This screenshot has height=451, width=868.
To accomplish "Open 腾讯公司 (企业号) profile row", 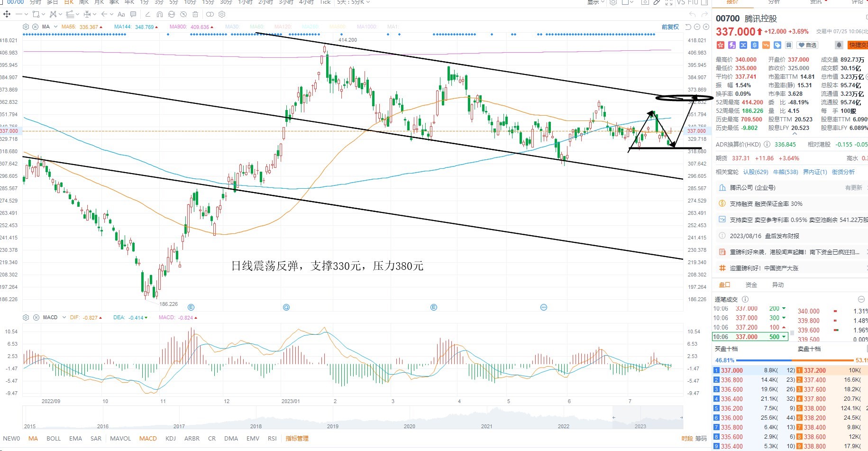I will click(x=790, y=188).
